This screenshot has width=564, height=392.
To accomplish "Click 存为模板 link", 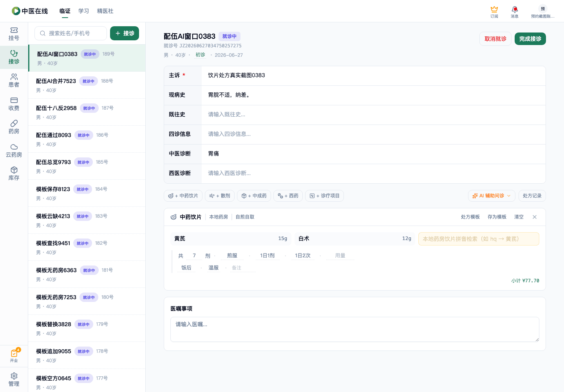I will 497,217.
